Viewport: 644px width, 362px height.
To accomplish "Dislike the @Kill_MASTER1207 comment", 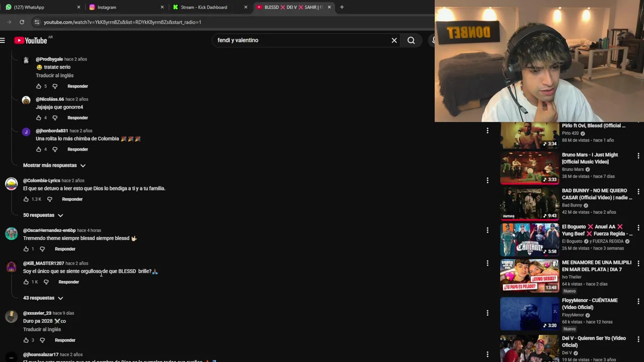I will [46, 282].
